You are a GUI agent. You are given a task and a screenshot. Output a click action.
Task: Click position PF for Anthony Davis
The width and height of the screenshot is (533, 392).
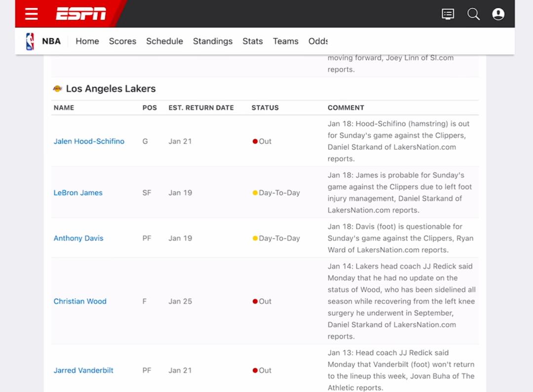pos(147,238)
